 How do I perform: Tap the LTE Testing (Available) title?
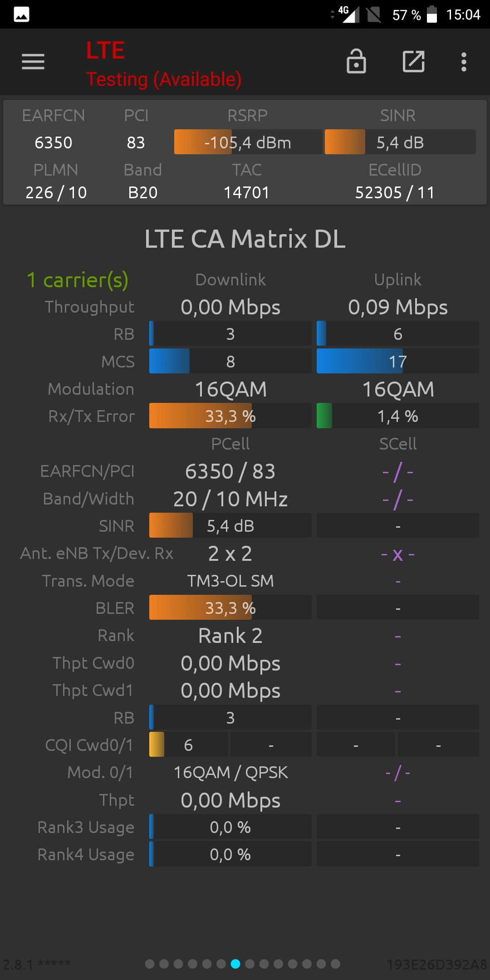[x=164, y=64]
